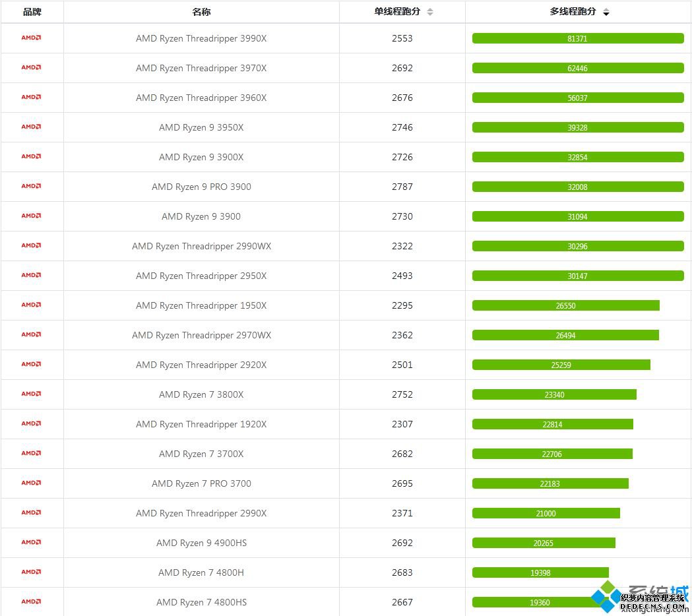
Task: Click AMD logo in Ryzen 9 4900HS row
Action: pos(31,542)
